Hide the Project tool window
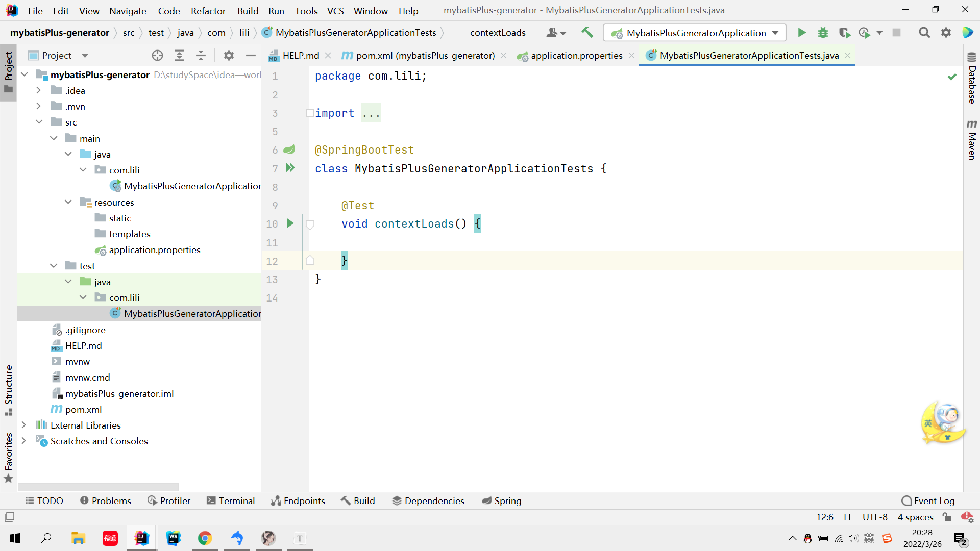This screenshot has height=551, width=980. click(251, 56)
